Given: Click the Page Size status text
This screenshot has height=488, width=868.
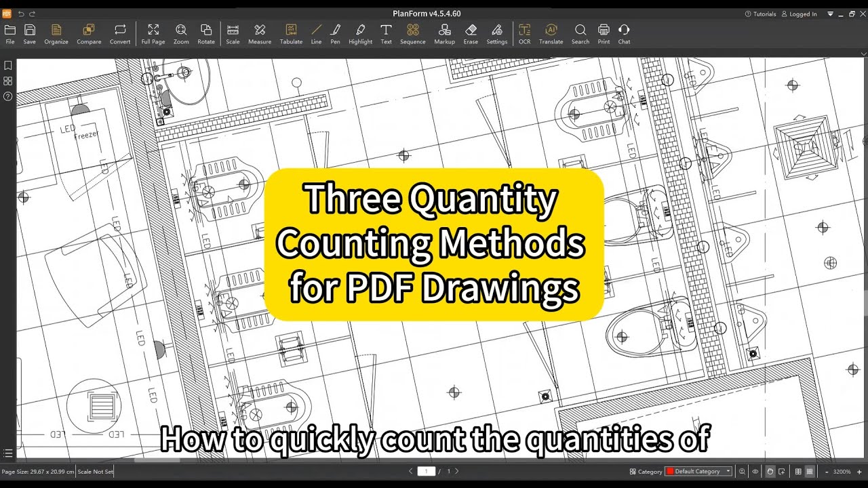Looking at the screenshot, I should point(38,471).
